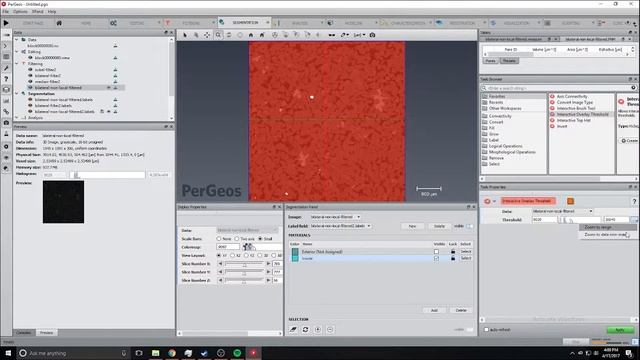Select the None scale bars radio button
Image resolution: width=640 pixels, height=360 pixels.
(x=219, y=239)
